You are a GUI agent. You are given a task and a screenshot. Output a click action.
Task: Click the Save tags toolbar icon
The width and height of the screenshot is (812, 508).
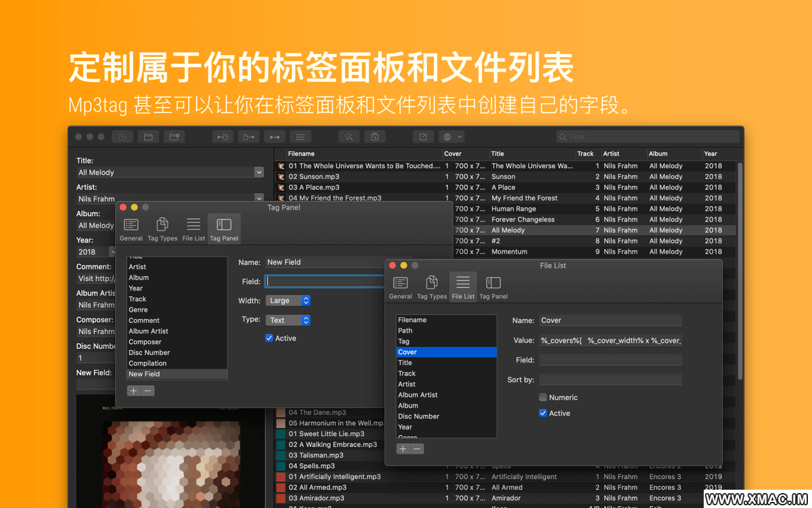pyautogui.click(x=122, y=137)
